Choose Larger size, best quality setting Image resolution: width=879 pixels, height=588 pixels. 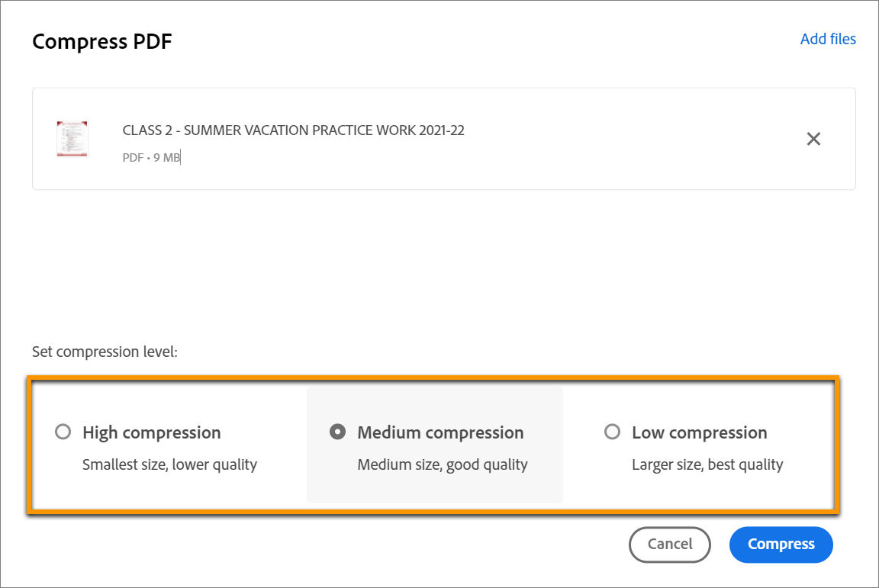708,464
